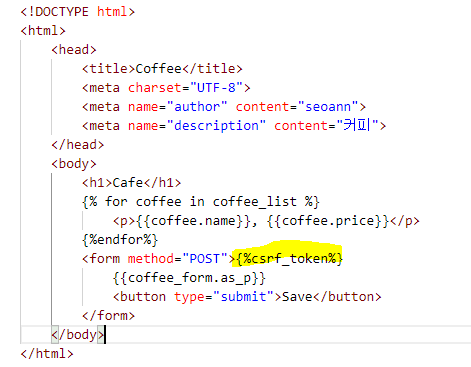471x367 pixels.
Task: Click the "author" attribute value
Action: click(197, 107)
